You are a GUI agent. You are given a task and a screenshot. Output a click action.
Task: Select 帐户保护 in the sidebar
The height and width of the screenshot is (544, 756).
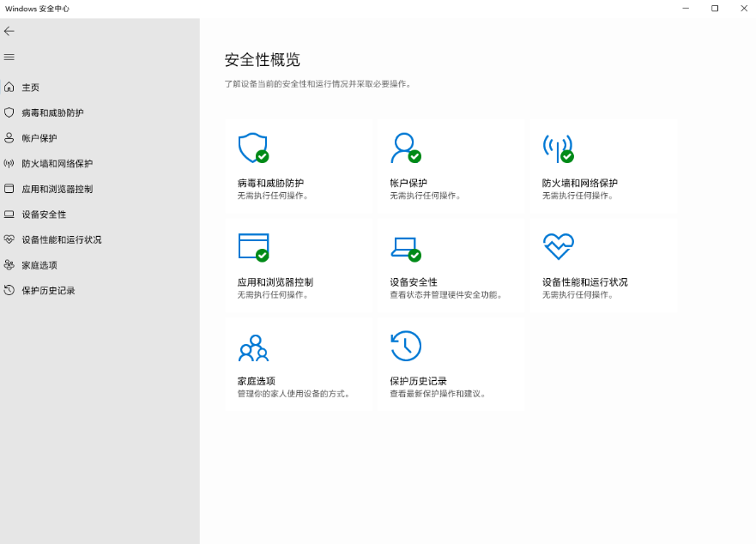pyautogui.click(x=37, y=137)
